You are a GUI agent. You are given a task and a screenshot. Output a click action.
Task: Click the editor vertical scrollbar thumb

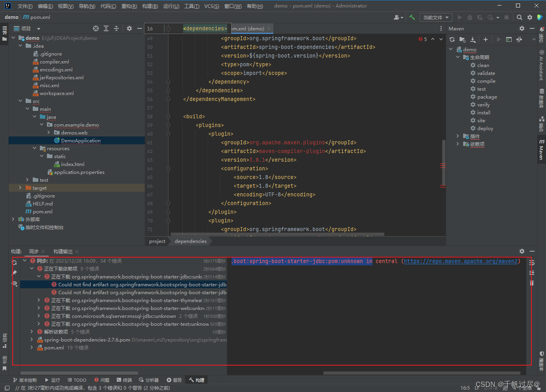(x=444, y=162)
